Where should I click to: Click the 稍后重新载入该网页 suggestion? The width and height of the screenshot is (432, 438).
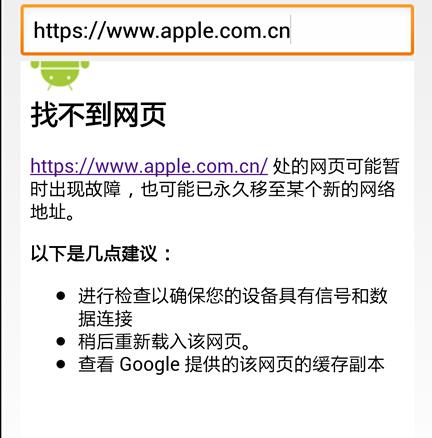164,341
